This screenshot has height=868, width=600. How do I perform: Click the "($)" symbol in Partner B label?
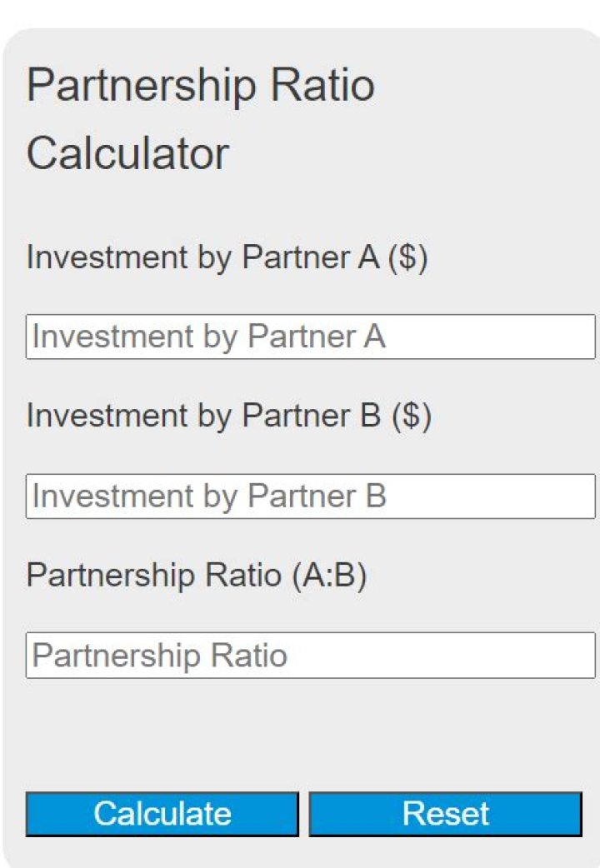[x=412, y=417]
